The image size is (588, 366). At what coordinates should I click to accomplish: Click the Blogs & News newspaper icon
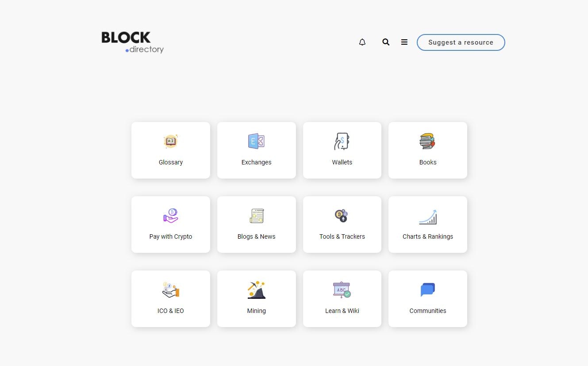point(257,215)
